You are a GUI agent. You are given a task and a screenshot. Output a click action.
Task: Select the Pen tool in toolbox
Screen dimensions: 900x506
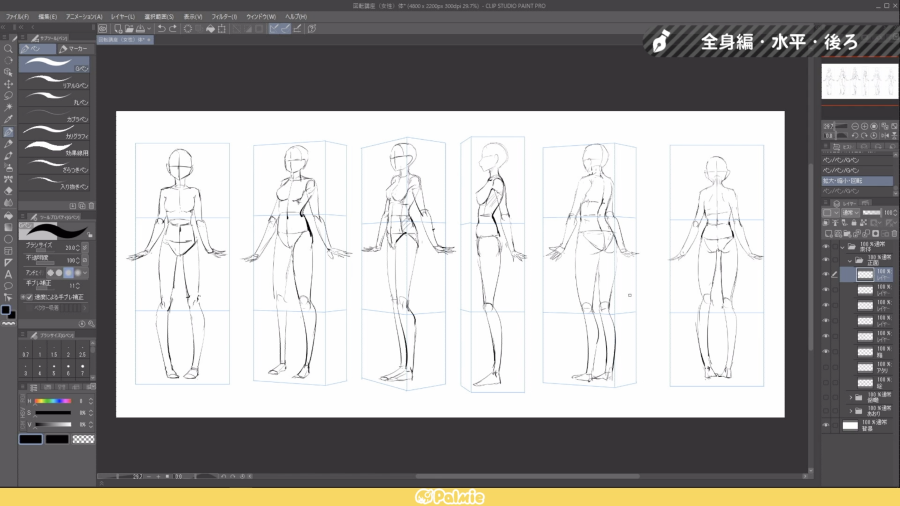coord(8,132)
